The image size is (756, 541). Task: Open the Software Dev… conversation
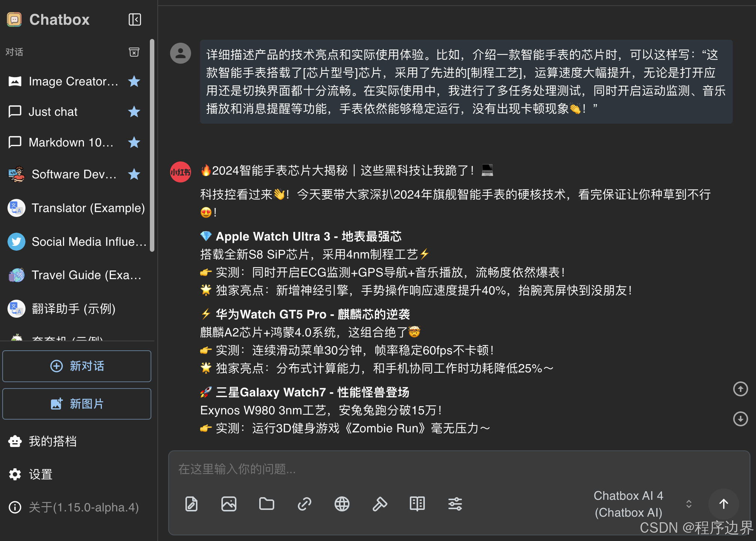pyautogui.click(x=75, y=174)
